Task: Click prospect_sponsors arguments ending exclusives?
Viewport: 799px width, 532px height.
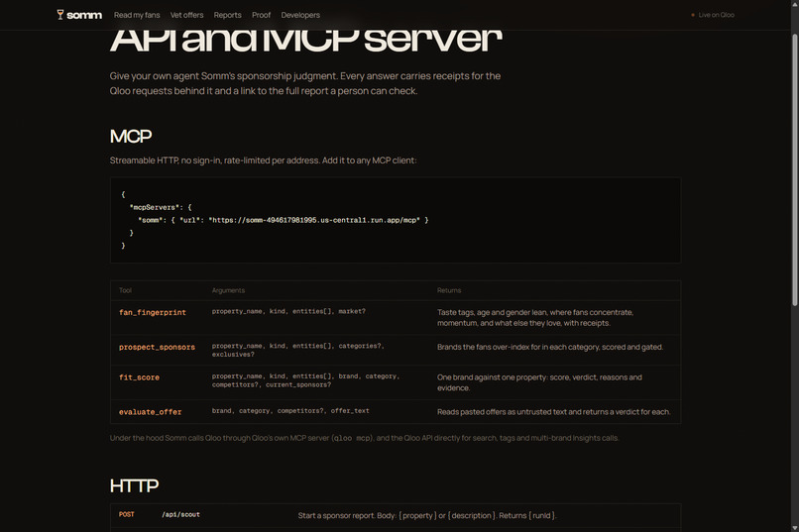Action: point(298,351)
